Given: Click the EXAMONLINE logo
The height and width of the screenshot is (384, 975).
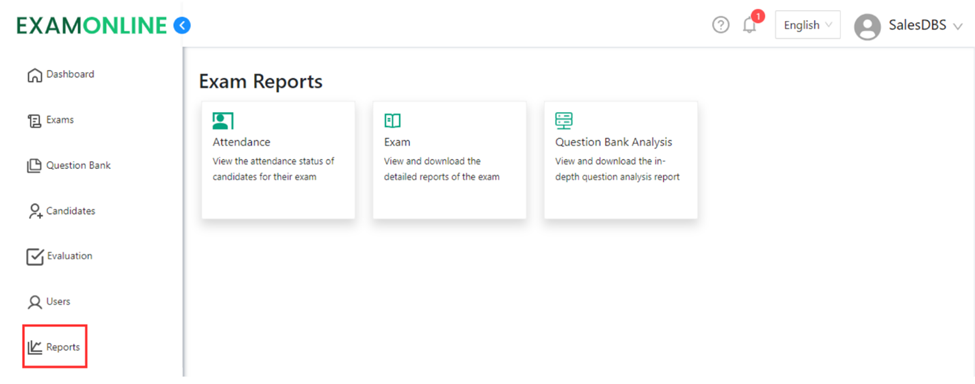Looking at the screenshot, I should coord(92,25).
